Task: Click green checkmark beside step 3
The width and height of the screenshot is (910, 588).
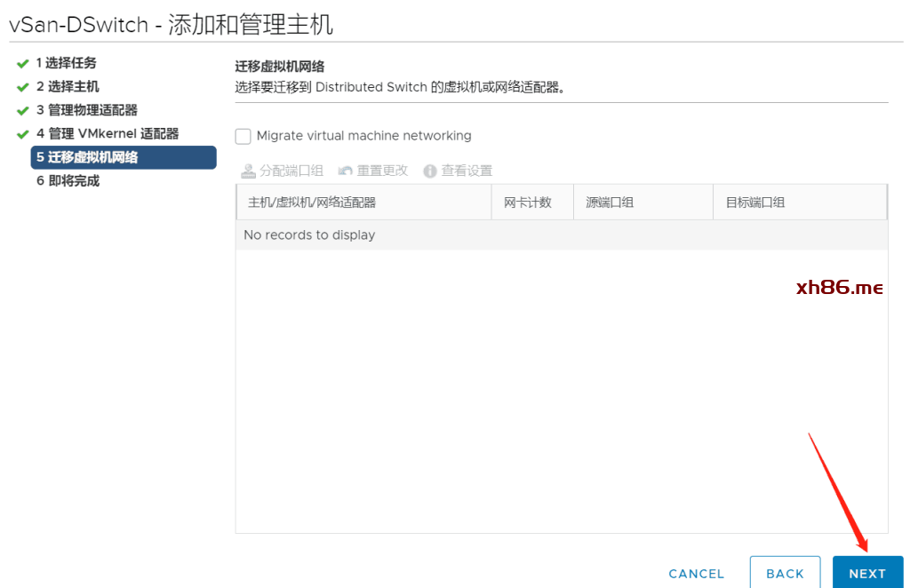Action: (x=23, y=111)
